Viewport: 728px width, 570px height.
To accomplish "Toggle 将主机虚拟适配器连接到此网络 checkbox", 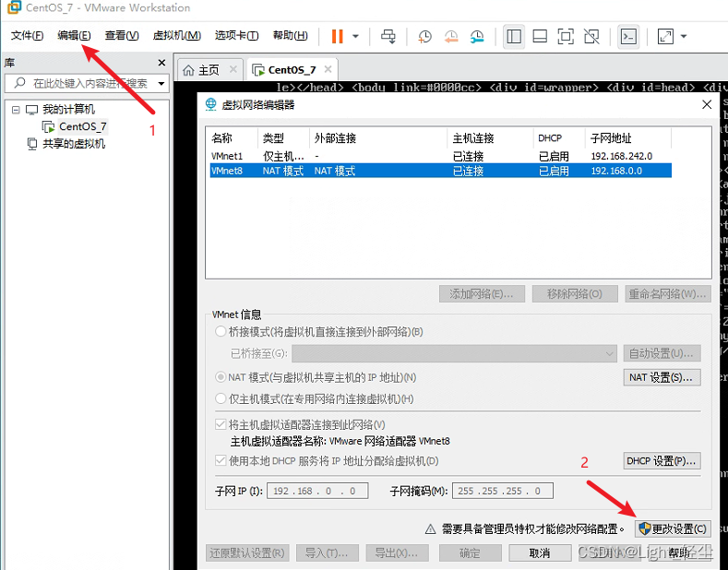I will coord(221,424).
